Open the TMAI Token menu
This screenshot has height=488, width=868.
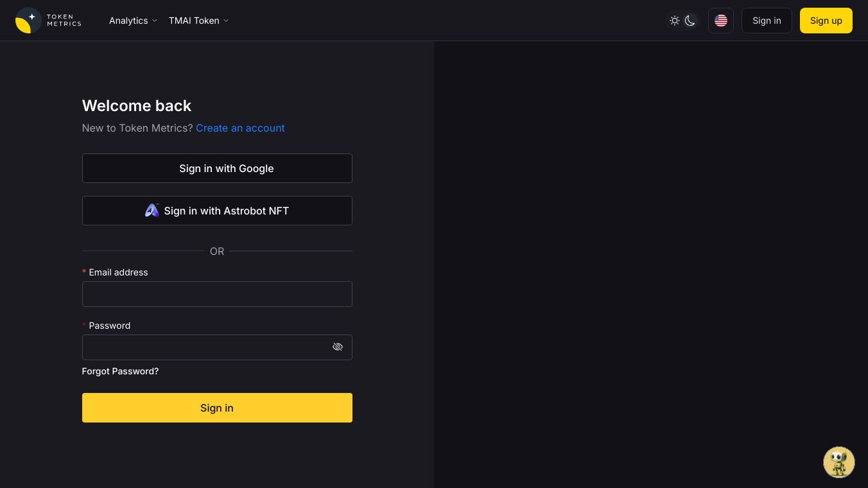pos(194,21)
